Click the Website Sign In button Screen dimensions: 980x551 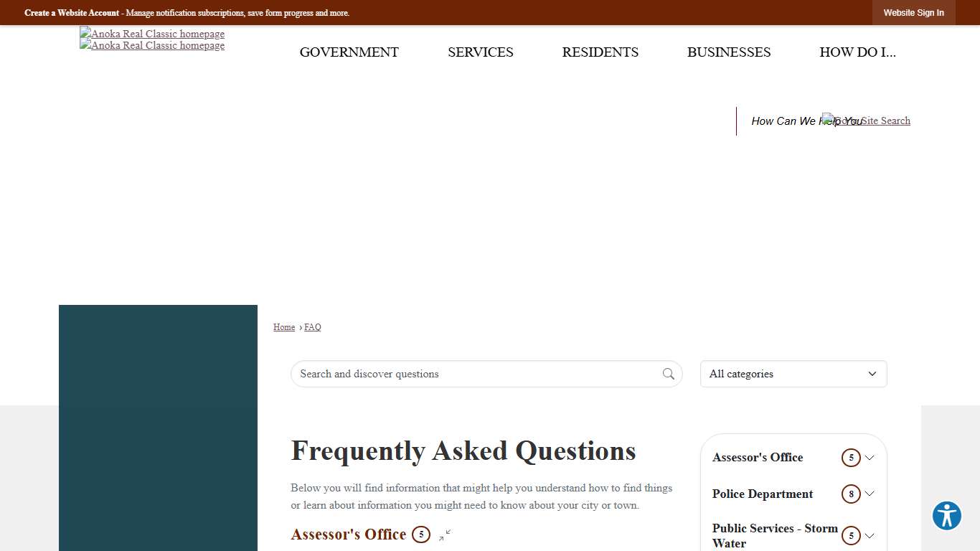click(913, 12)
